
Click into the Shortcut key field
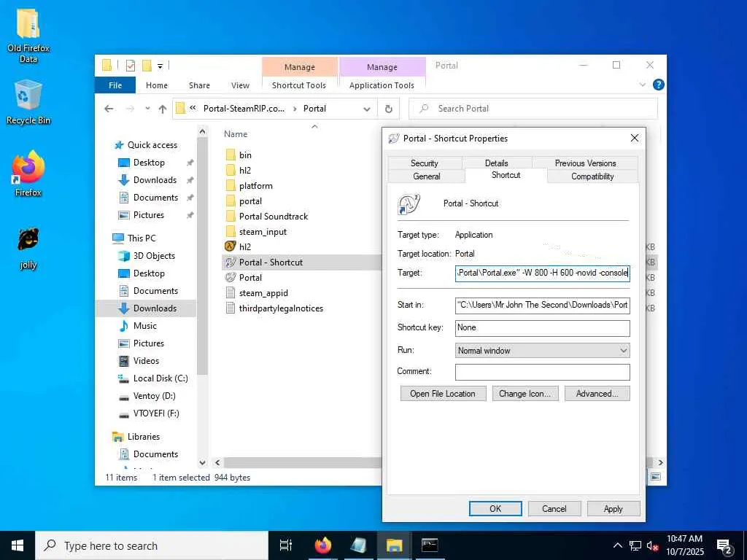pos(543,327)
